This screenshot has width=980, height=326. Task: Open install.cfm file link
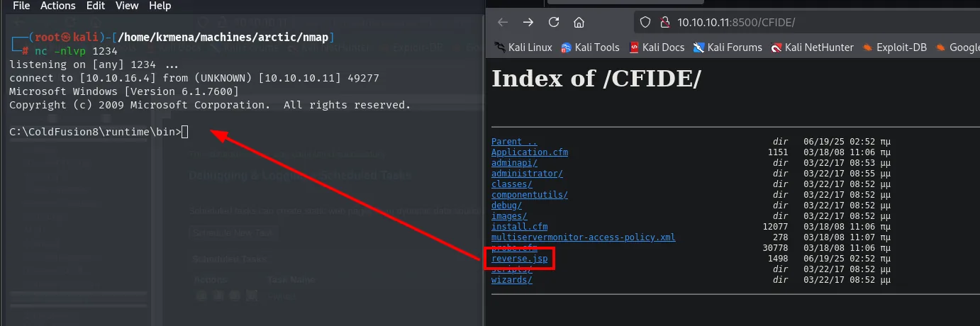[x=520, y=227]
